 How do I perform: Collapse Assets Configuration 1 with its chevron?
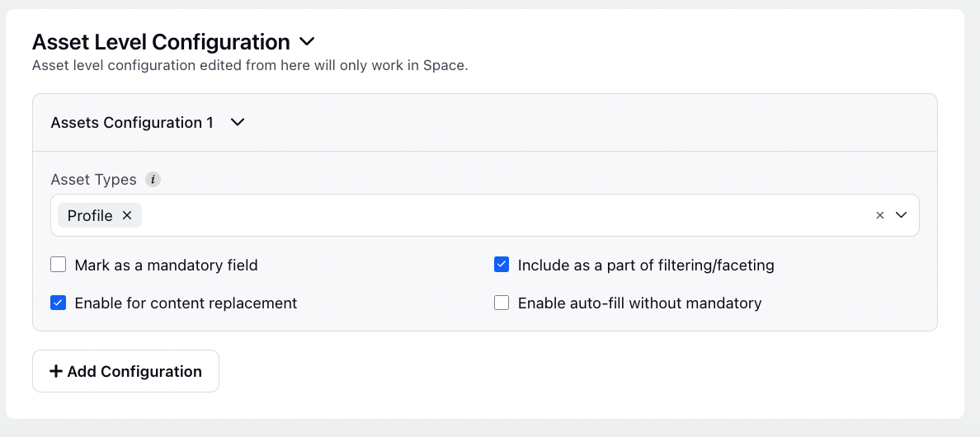[238, 122]
